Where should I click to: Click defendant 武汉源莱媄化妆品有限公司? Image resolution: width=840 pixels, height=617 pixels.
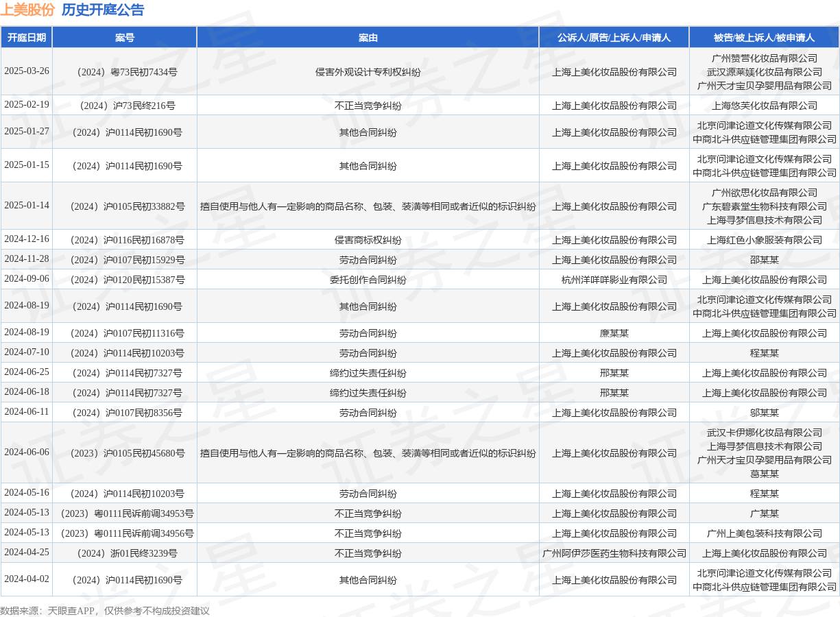tap(765, 72)
